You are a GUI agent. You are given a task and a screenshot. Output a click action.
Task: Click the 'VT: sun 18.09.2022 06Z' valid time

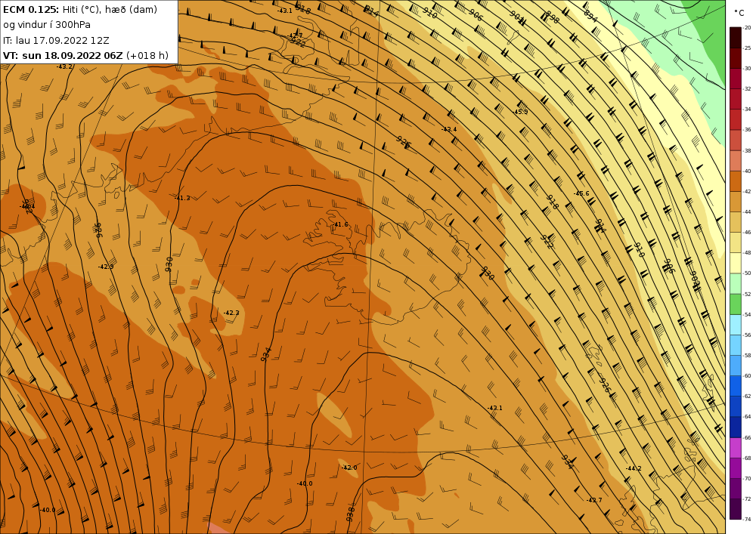[x=64, y=55]
